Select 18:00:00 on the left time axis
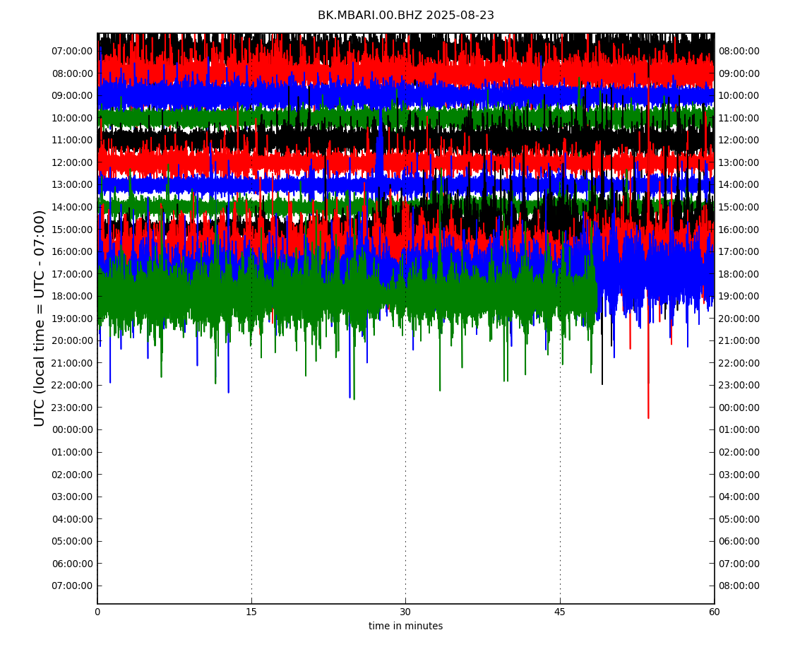 [73, 297]
